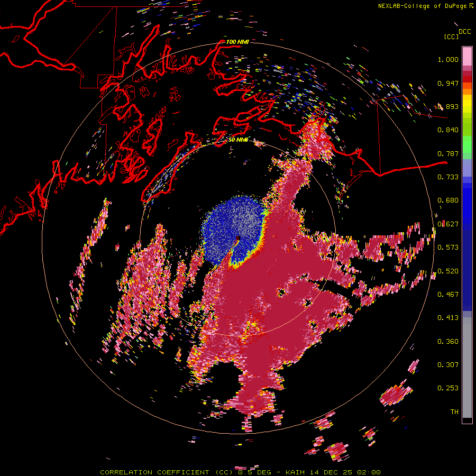Viewport: 476px width, 476px height.
Task: Click the 0.520 scale value
Action: [448, 271]
